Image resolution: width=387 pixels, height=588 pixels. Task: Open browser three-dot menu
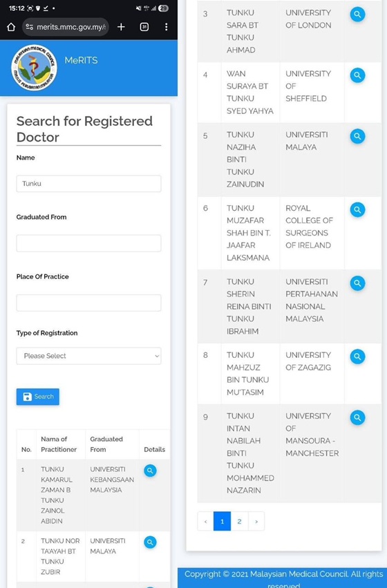166,27
